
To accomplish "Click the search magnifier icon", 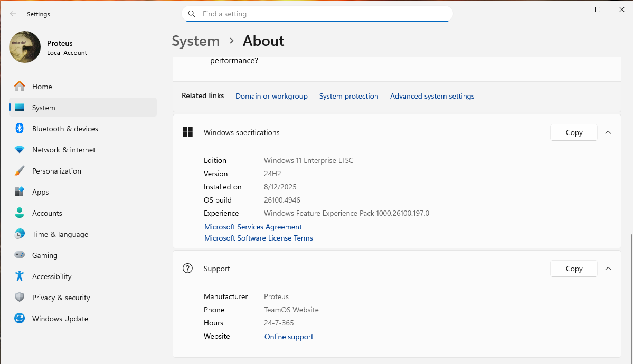I will click(x=192, y=14).
